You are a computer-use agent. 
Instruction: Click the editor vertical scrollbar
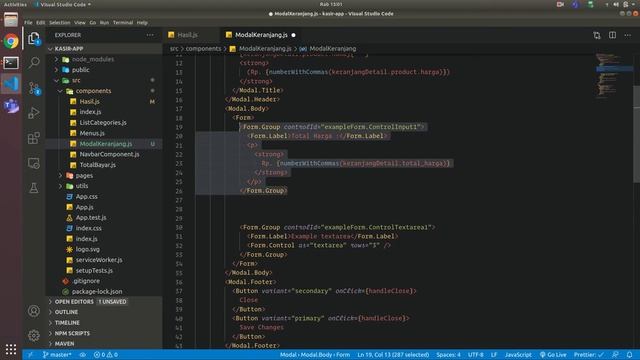(636, 134)
